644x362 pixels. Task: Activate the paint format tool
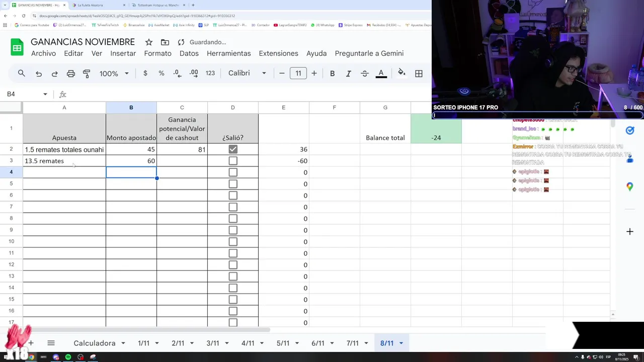click(x=87, y=73)
